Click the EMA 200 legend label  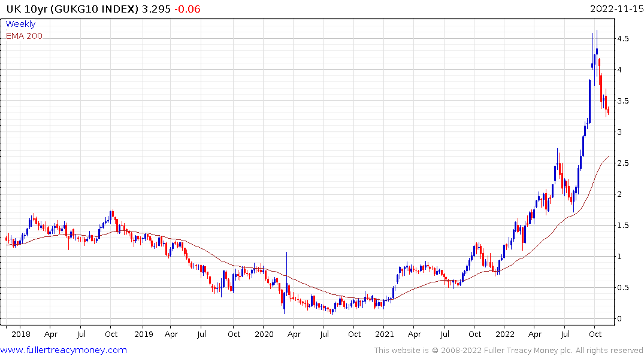pos(24,36)
